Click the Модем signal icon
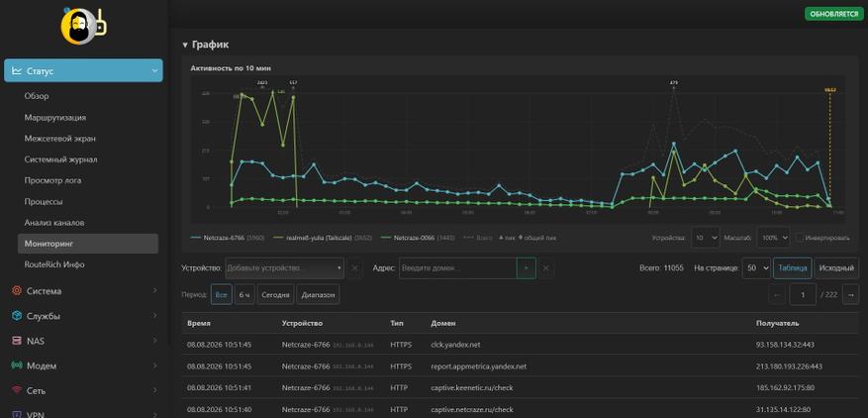This screenshot has width=868, height=418. [x=17, y=366]
